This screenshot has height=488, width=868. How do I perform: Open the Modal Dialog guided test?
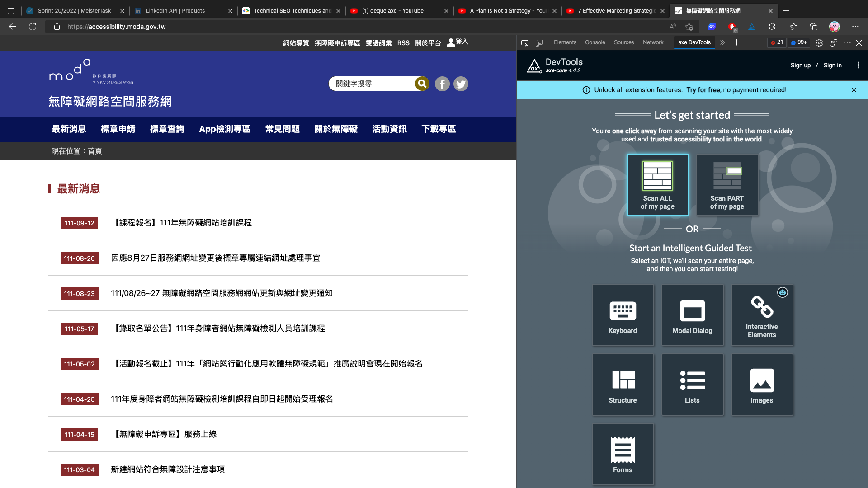(692, 315)
